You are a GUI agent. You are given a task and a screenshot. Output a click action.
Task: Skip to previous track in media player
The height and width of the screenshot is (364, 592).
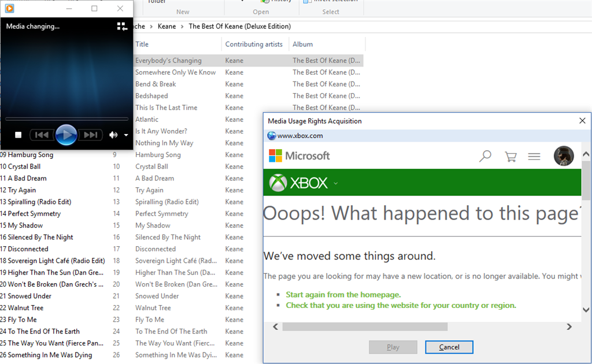pyautogui.click(x=42, y=135)
